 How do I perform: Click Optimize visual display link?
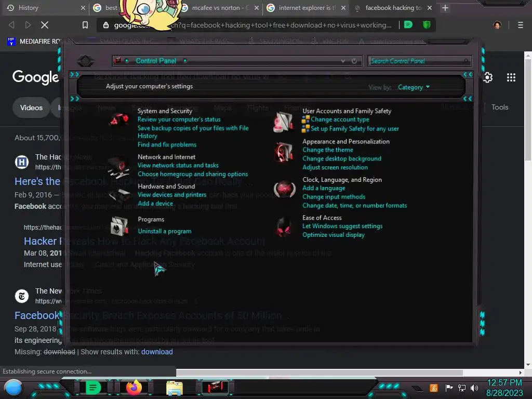tap(334, 235)
